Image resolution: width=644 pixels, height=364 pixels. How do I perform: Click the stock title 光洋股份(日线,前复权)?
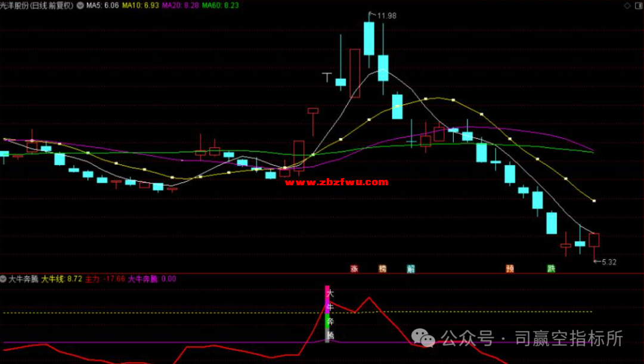37,6
